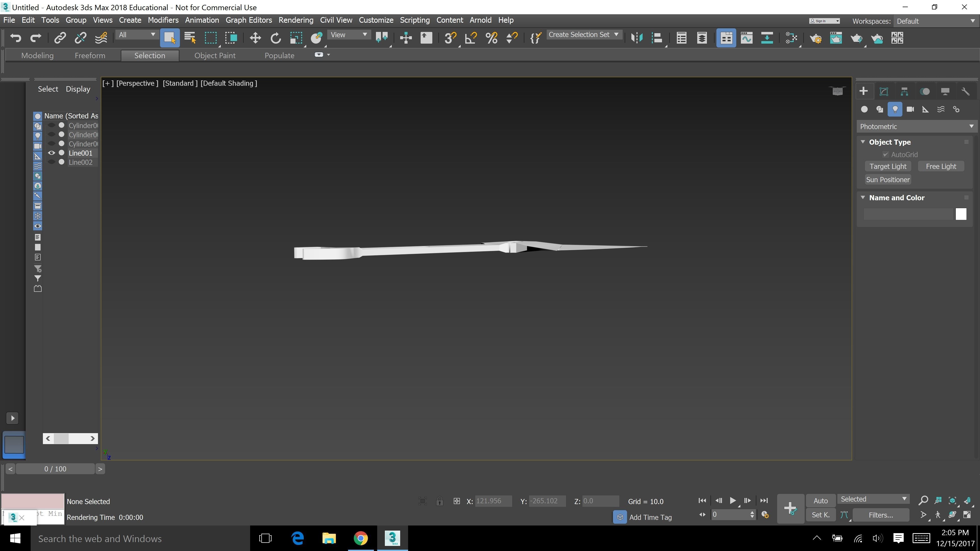
Task: Click the Undo arrow icon
Action: [16, 38]
